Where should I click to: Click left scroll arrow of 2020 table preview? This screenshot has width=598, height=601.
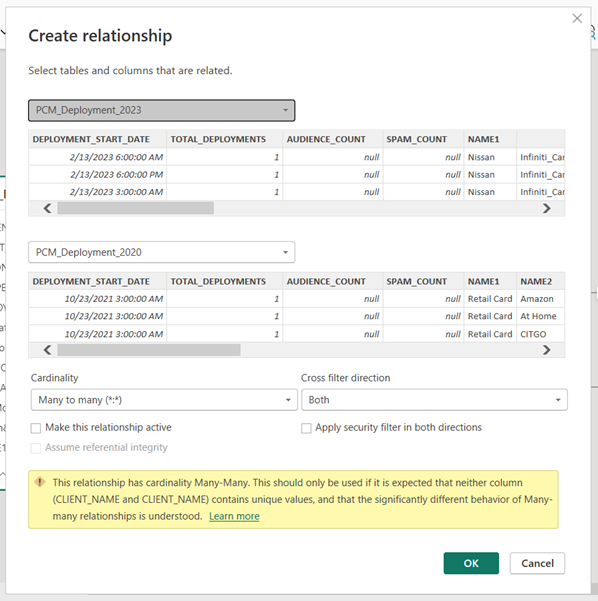click(x=48, y=350)
